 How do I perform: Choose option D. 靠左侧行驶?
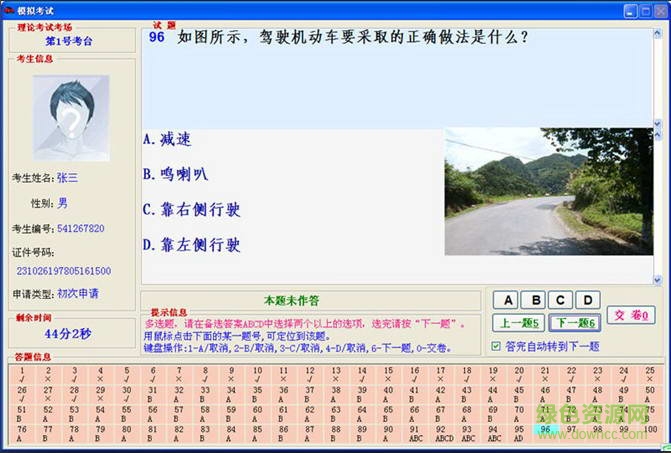click(191, 245)
